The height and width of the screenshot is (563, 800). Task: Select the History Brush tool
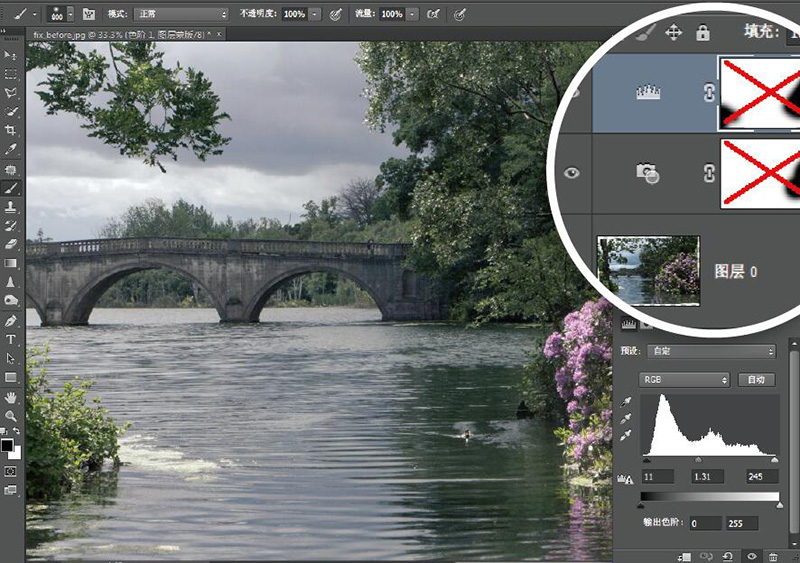pos(10,225)
